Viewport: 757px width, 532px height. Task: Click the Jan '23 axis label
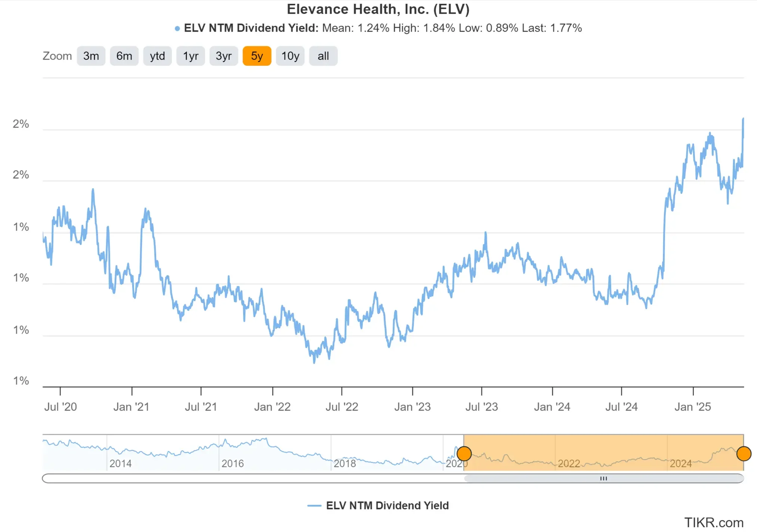[413, 407]
